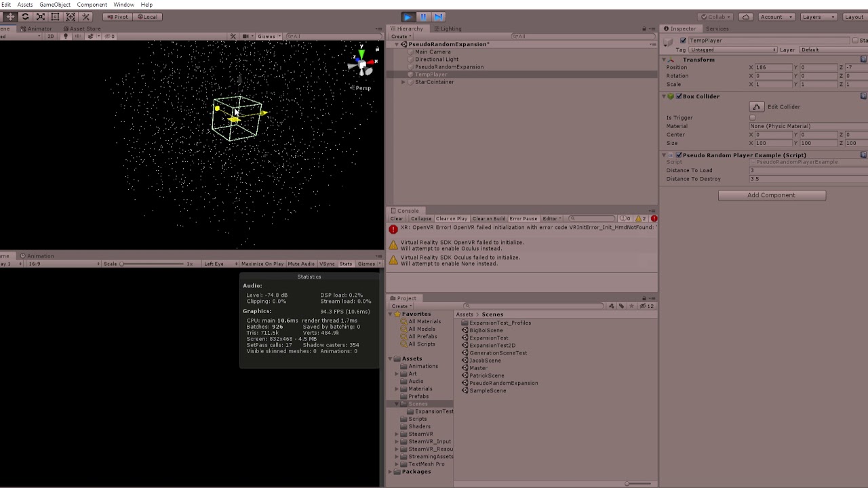Toggle scene lighting bulb icon
The image size is (868, 488).
click(65, 36)
